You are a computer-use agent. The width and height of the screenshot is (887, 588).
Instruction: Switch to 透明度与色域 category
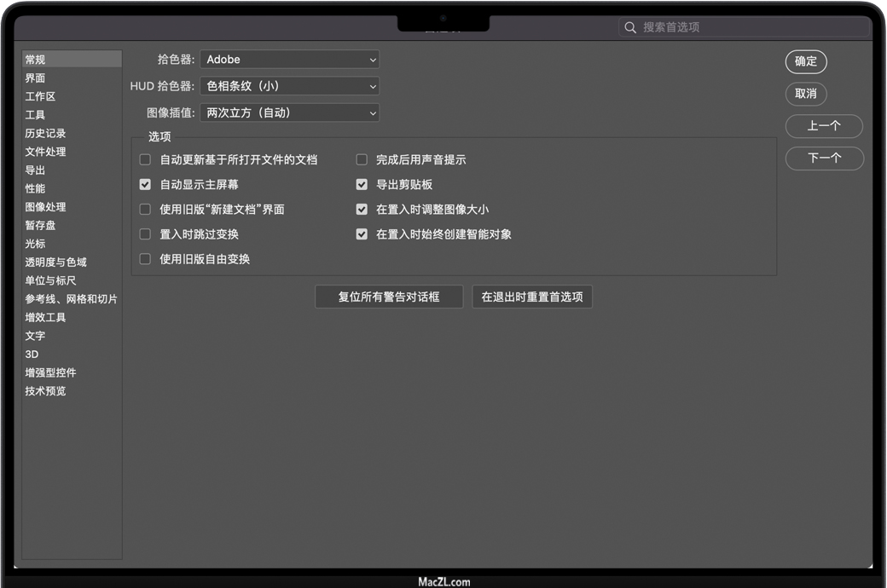coord(55,262)
